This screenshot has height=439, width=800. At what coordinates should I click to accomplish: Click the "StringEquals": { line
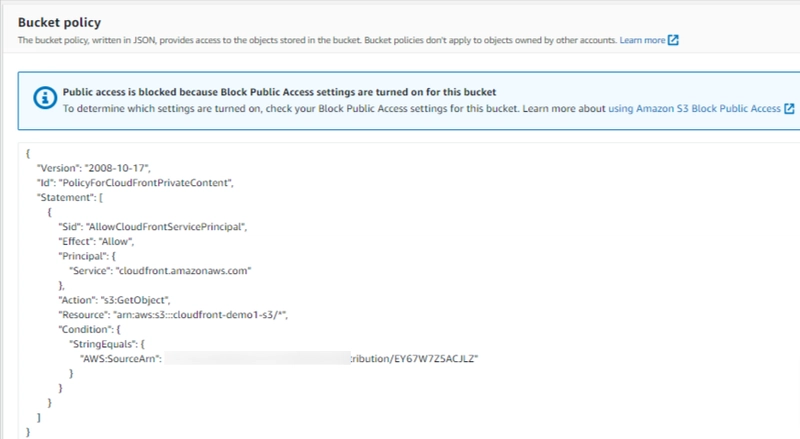click(107, 345)
